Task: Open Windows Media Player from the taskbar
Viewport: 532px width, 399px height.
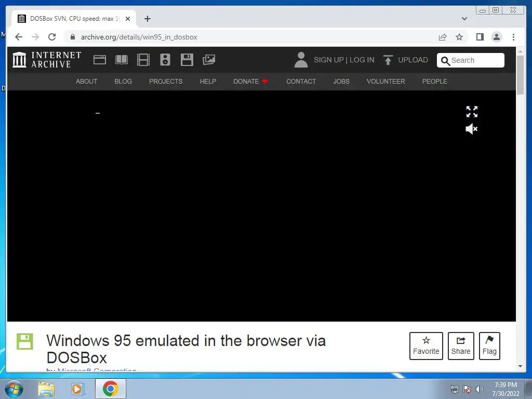Action: 78,389
